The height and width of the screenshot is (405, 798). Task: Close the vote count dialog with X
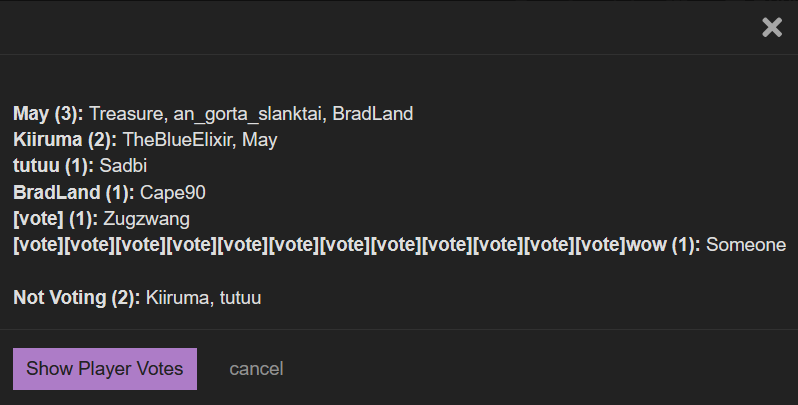pos(772,27)
